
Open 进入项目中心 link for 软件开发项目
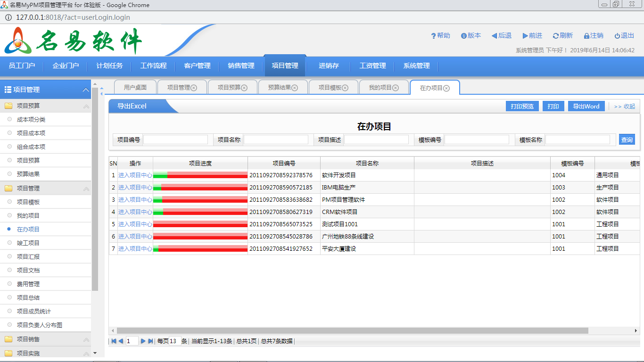click(x=135, y=175)
